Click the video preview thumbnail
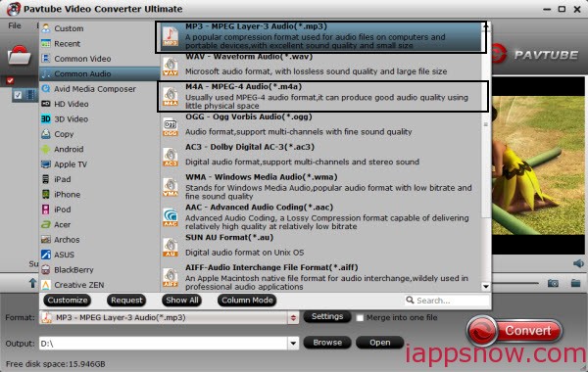Viewport: 588px width, 372px height. [538, 165]
